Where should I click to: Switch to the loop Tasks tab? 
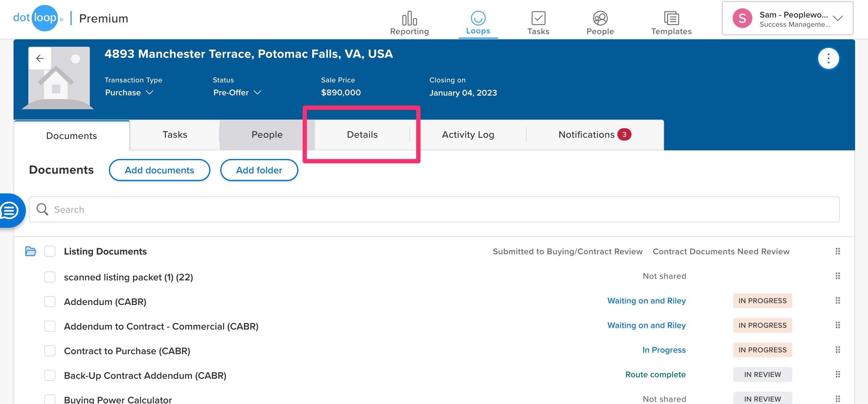coord(174,135)
